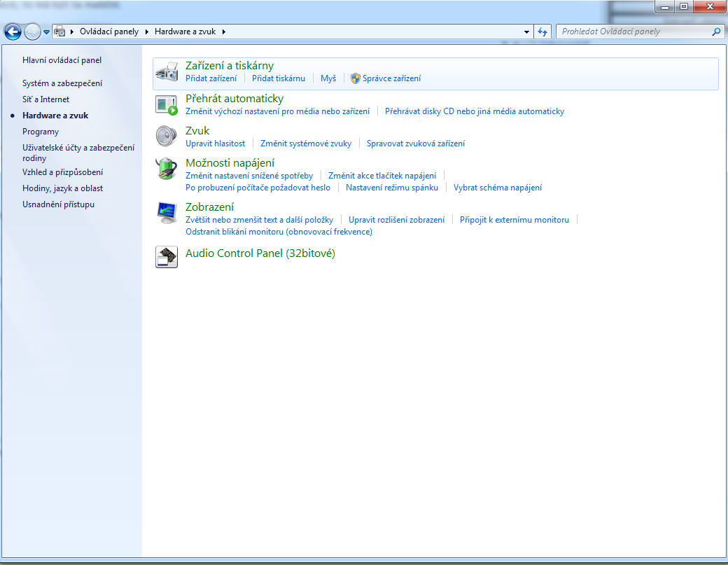Click the refresh button beside address bar
Screen dimensions: 728x565
(542, 32)
